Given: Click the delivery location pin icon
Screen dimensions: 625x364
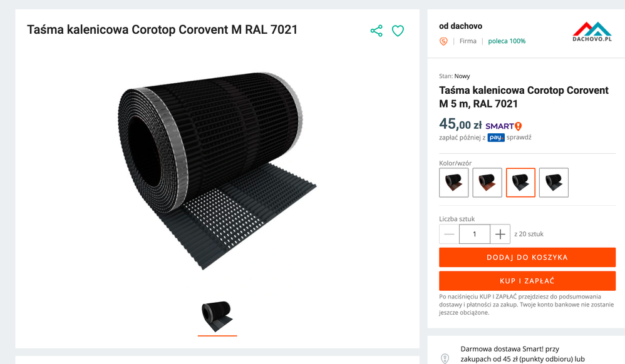Looking at the screenshot, I should tap(445, 358).
